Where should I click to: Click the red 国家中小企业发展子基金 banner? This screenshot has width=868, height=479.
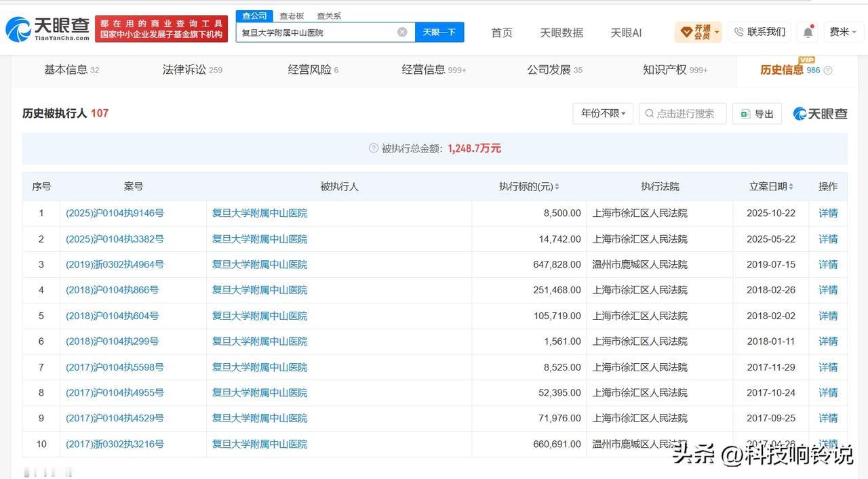pos(161,29)
